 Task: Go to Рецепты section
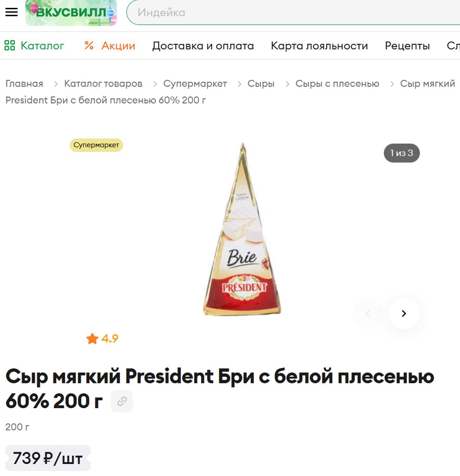407,46
